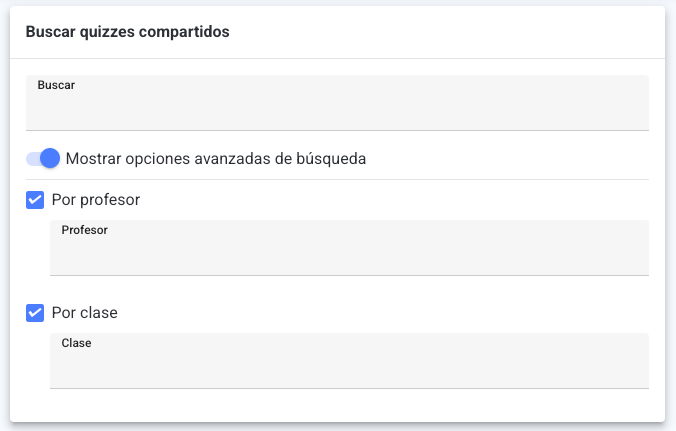This screenshot has width=676, height=431.
Task: Click the blue knob of the switch
Action: [50, 158]
